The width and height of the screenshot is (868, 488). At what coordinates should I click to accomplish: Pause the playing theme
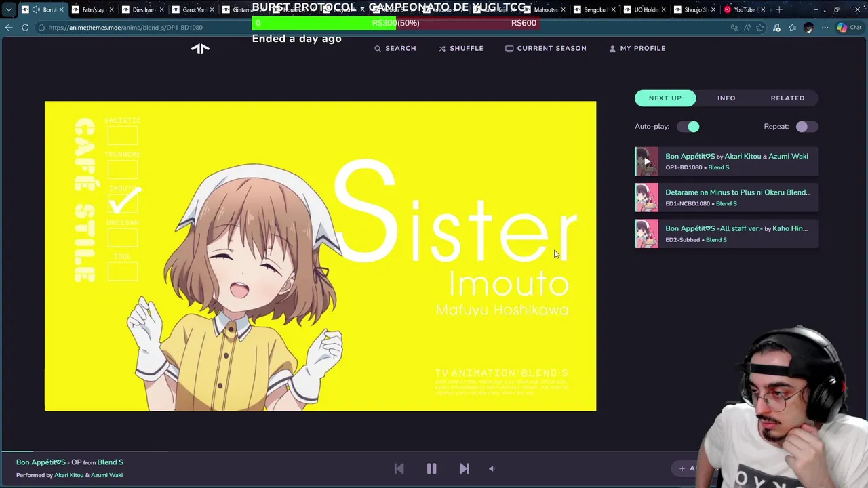tap(431, 468)
